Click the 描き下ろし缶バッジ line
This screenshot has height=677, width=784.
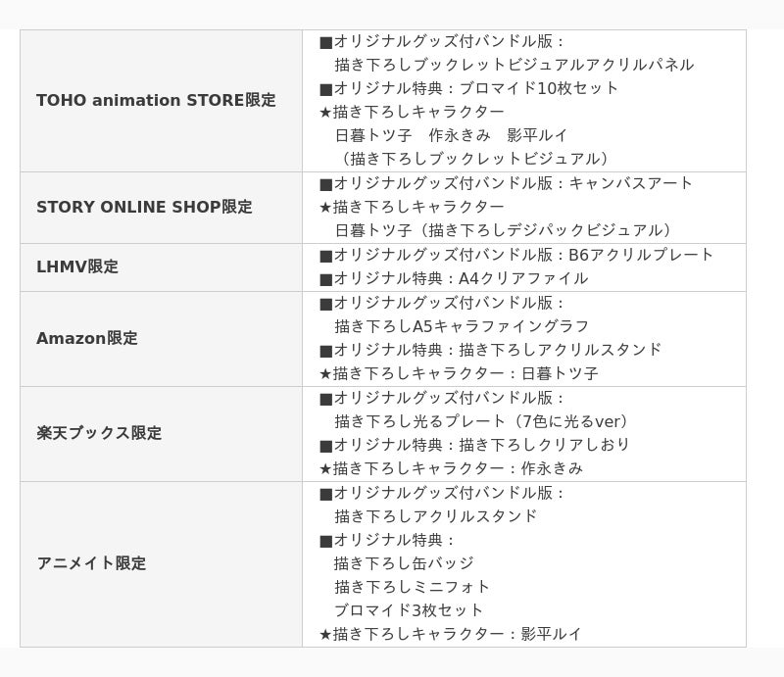tap(404, 563)
